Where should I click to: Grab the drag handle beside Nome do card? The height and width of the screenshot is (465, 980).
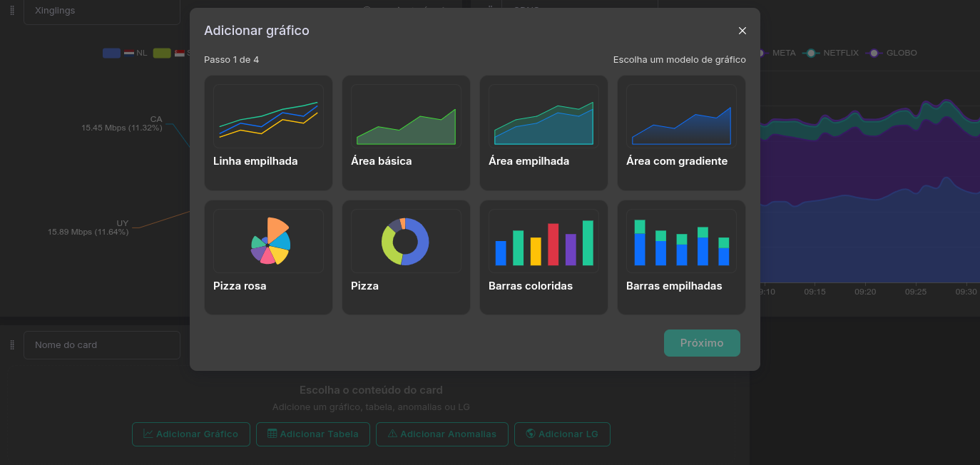click(x=12, y=345)
